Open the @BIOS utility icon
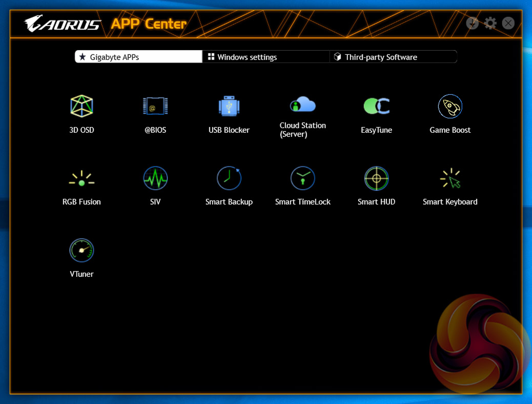Screen dimensions: 532x404 coord(155,106)
